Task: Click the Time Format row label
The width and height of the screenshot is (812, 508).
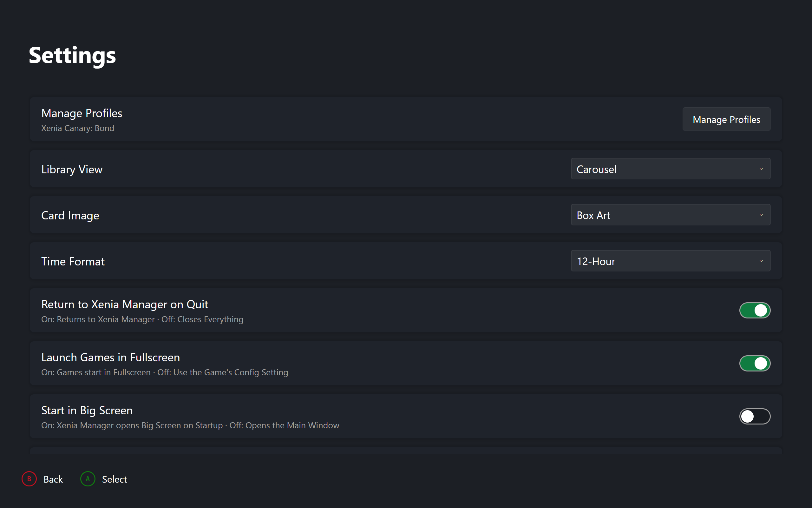Action: click(x=73, y=261)
